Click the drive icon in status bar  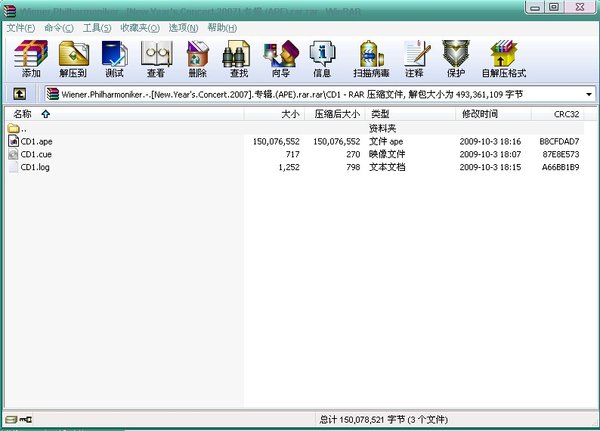[x=11, y=420]
